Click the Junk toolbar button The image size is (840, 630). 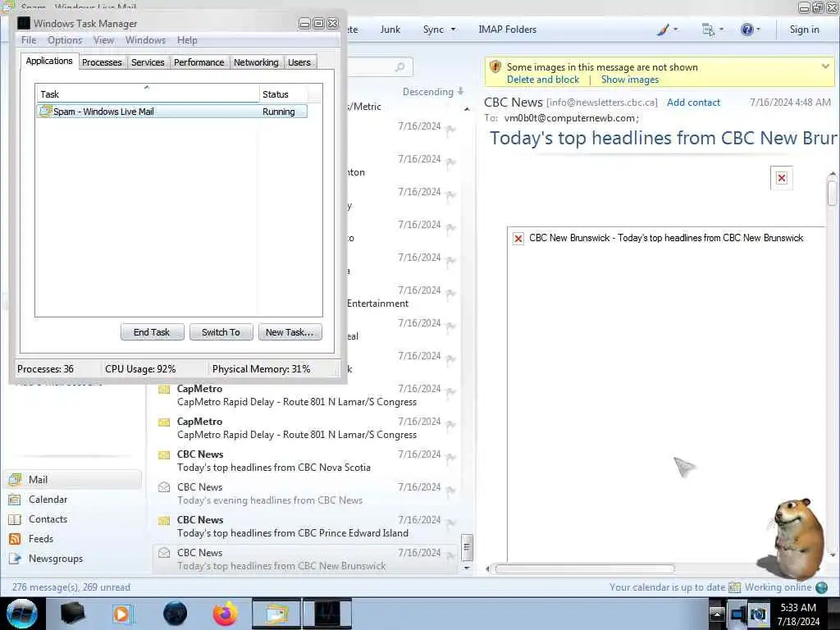point(390,30)
